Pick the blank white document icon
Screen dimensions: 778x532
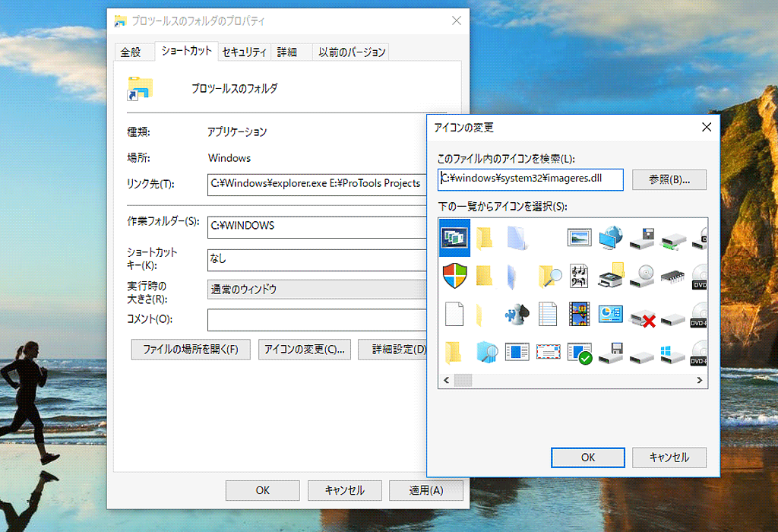pyautogui.click(x=454, y=314)
